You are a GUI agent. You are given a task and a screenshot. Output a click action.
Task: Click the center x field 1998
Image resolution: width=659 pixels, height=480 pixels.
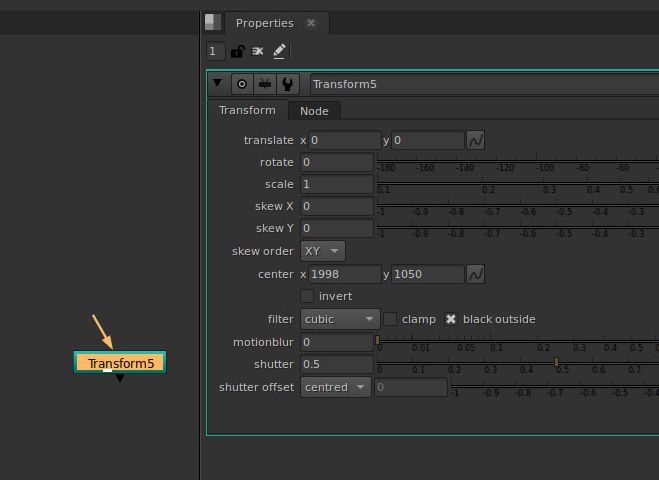[x=345, y=274]
